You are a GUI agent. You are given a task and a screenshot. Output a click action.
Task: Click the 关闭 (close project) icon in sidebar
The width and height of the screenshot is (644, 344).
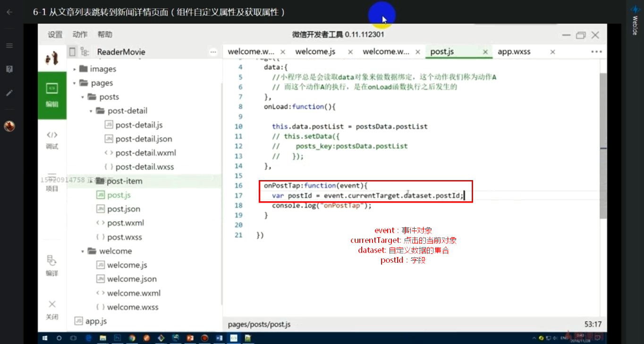(52, 310)
